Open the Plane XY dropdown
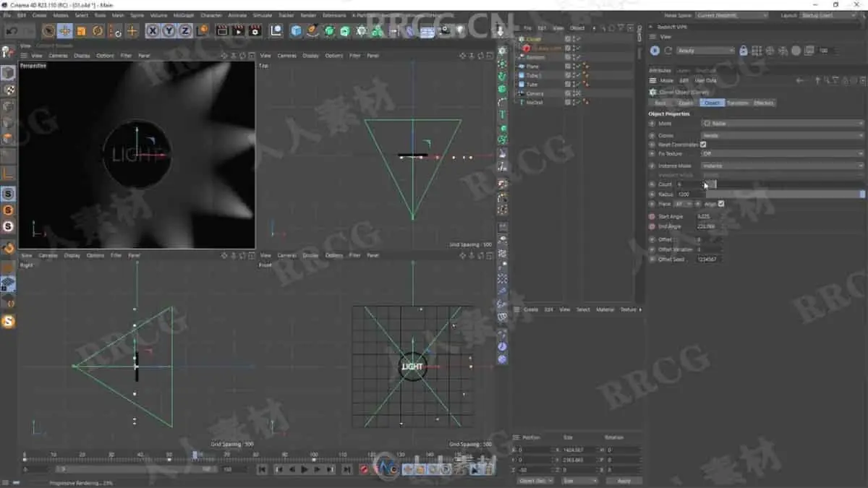This screenshot has width=868, height=488. tap(683, 204)
